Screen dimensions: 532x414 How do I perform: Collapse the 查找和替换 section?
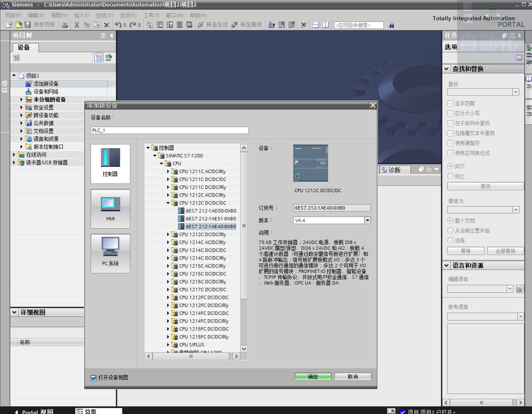tap(446, 69)
